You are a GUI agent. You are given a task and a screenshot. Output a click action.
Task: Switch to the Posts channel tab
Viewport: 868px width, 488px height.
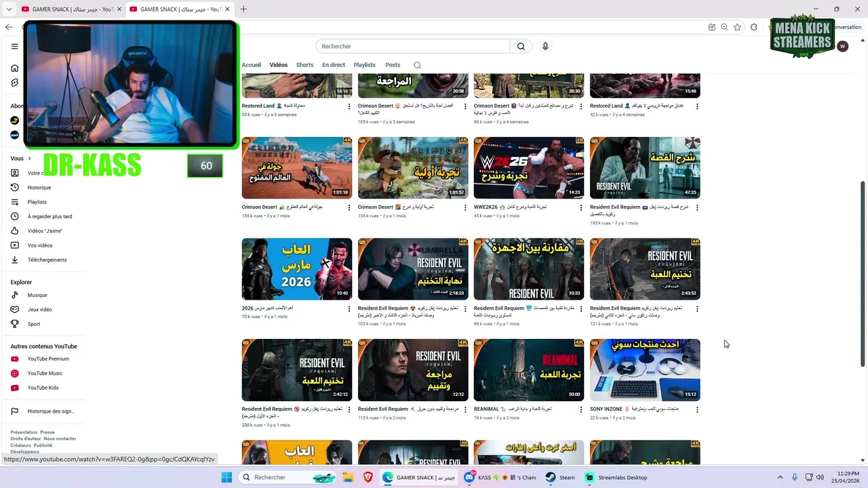tap(393, 65)
